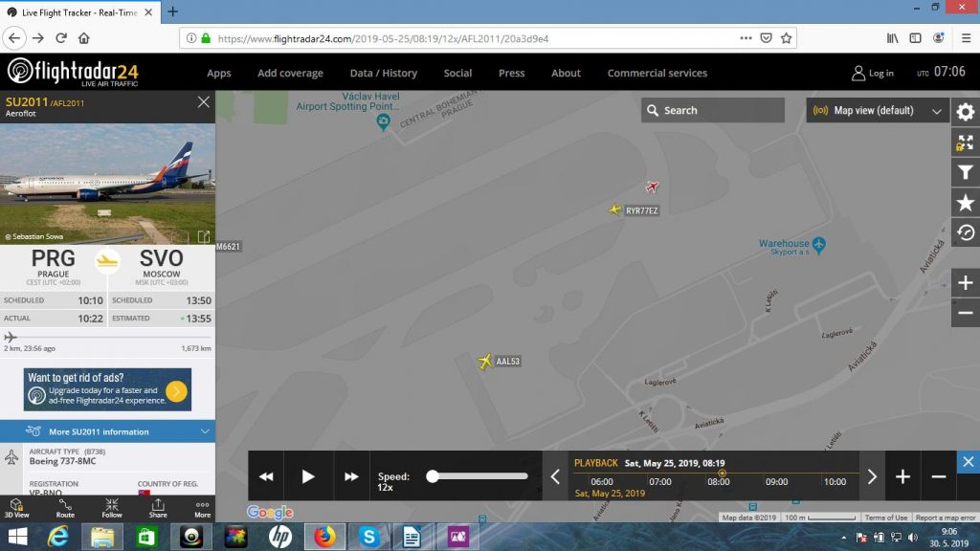This screenshot has height=551, width=980.
Task: Open bookmarks star icon
Action: click(x=965, y=203)
